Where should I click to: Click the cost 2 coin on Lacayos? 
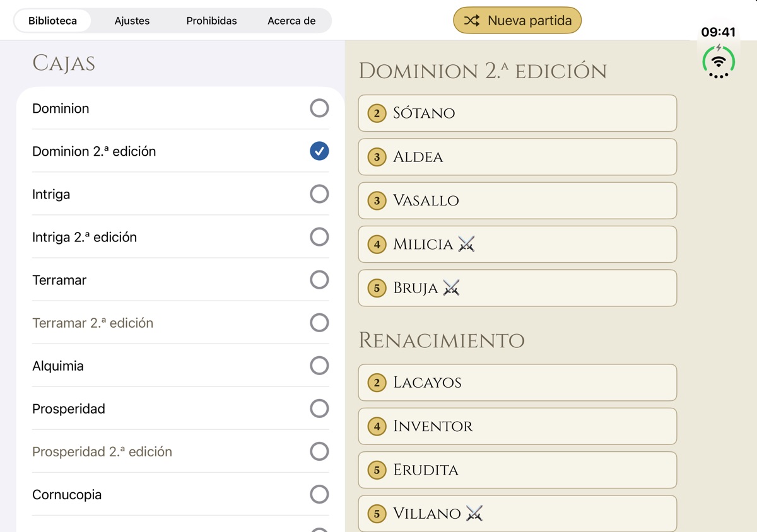point(377,383)
